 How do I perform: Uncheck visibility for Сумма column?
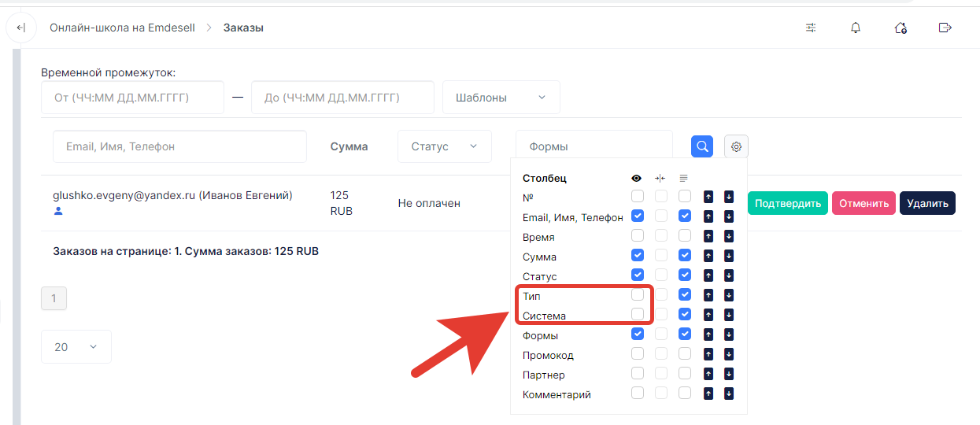638,255
